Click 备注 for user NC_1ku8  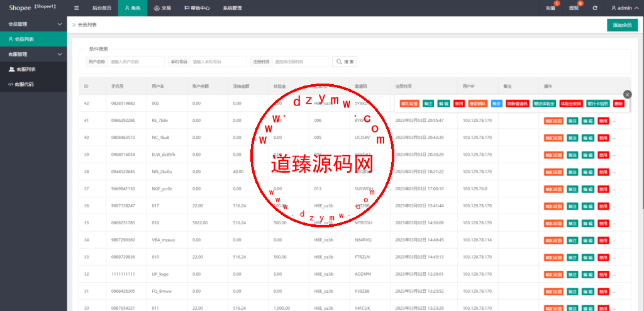click(572, 138)
